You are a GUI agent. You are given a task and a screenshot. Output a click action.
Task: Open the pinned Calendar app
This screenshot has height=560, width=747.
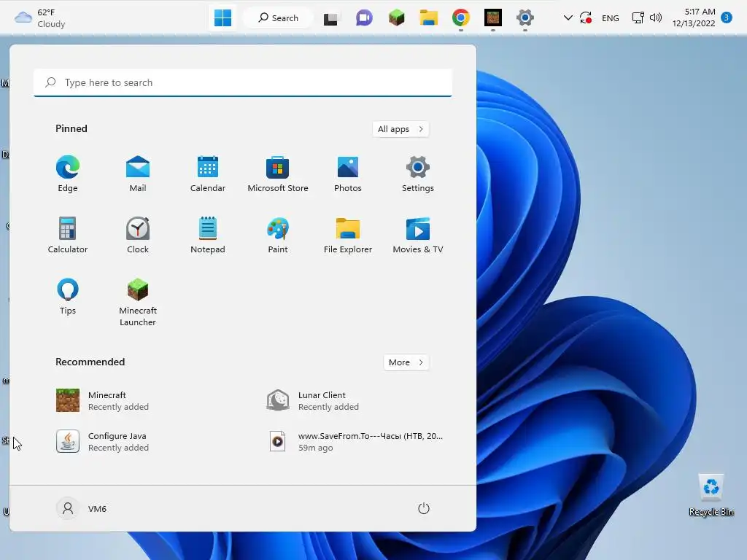pyautogui.click(x=208, y=174)
